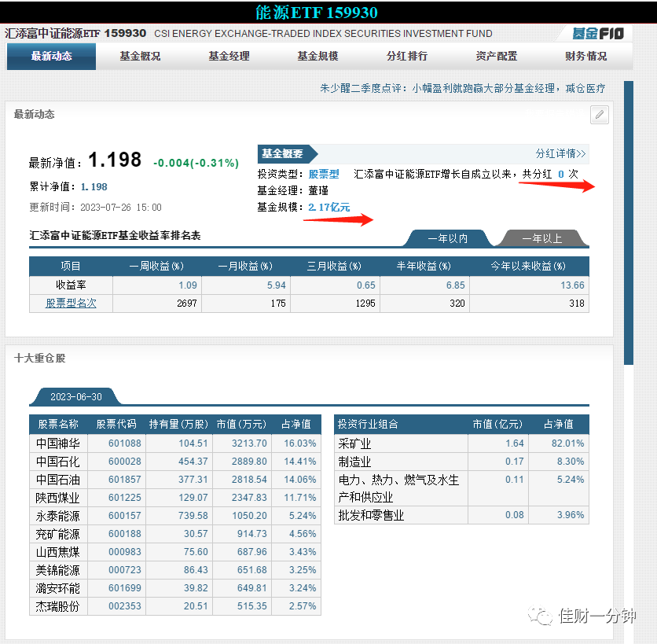Go to the 分红排行 tab
Screen dimensions: 657x644
pos(407,56)
